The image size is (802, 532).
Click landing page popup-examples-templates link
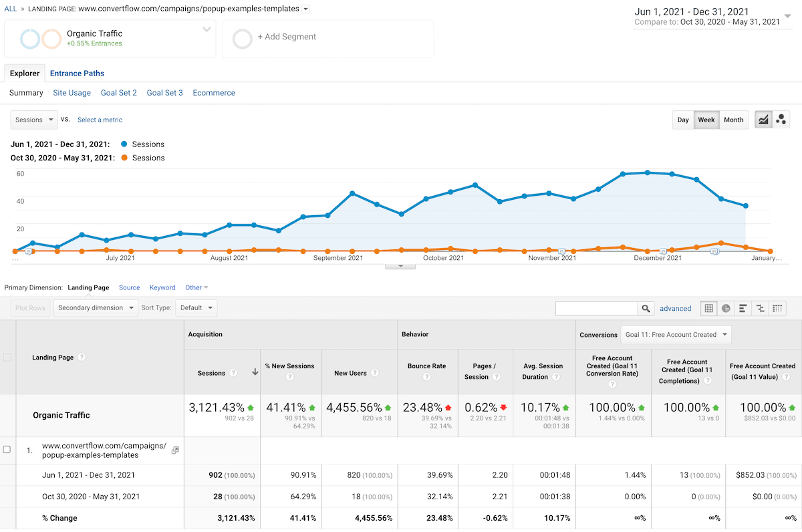click(x=104, y=450)
